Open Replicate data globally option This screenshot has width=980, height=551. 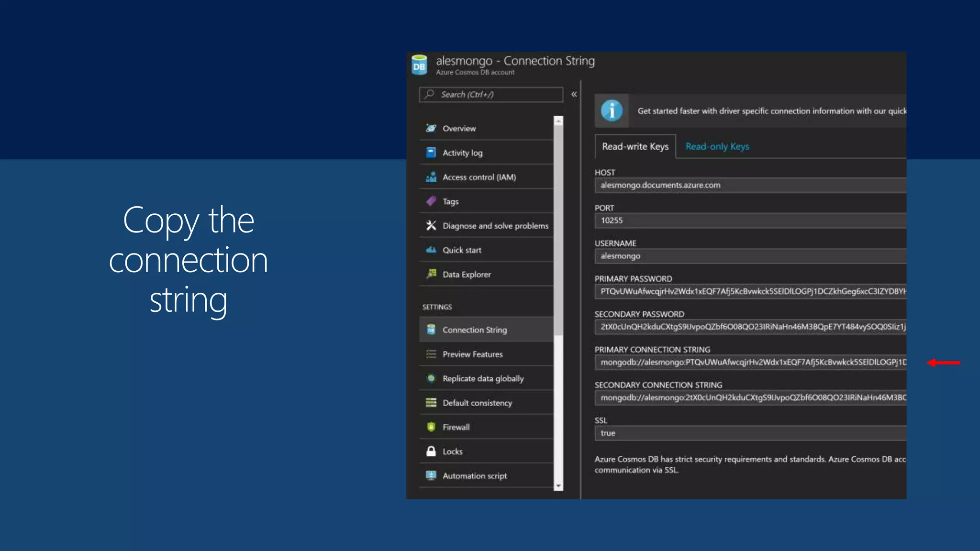[483, 378]
